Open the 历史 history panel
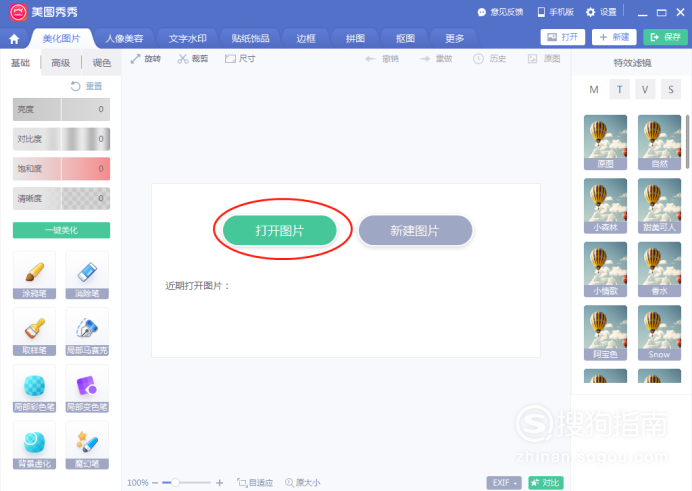 point(489,59)
